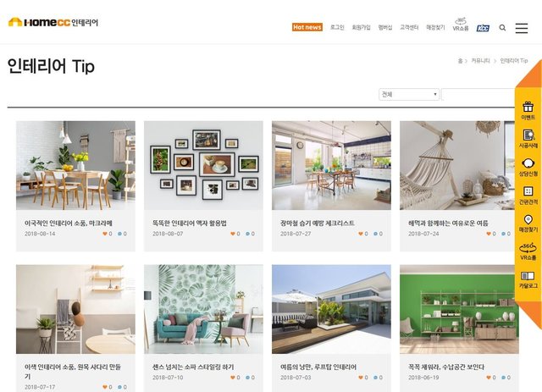
Task: Open the 매장찾기 location pin icon
Action: point(528,219)
